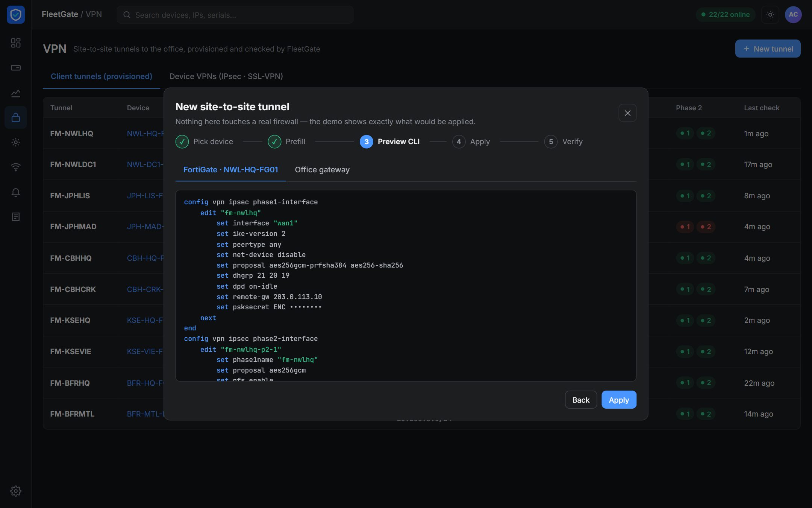Click red phase 1 badge in FM-JPHMAD row

[x=685, y=227]
